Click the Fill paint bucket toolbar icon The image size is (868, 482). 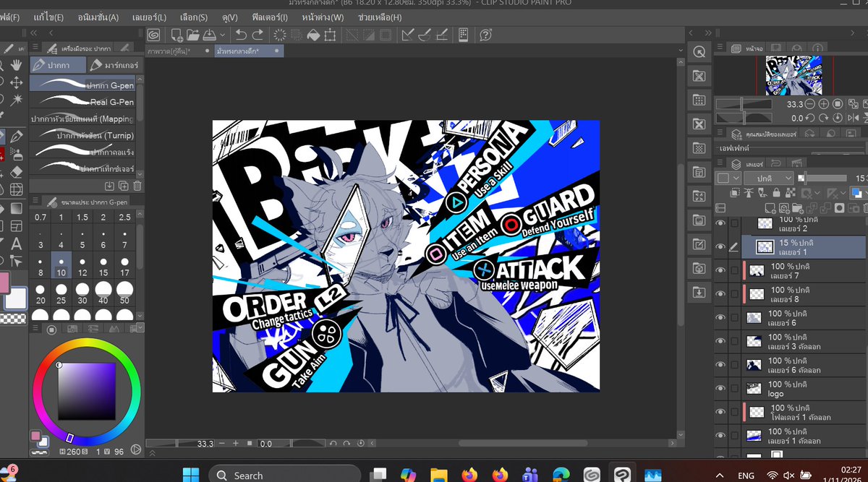[313, 35]
